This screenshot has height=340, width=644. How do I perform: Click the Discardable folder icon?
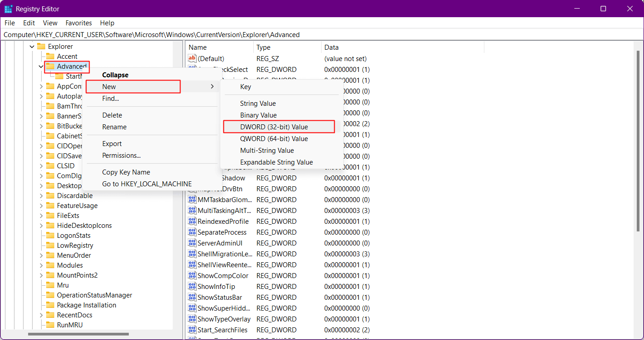tap(50, 195)
